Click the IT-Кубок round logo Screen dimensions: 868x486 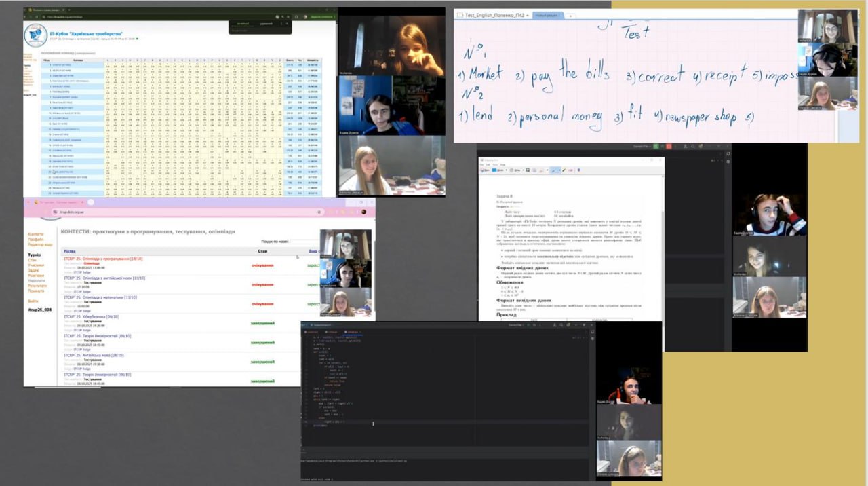click(x=35, y=35)
